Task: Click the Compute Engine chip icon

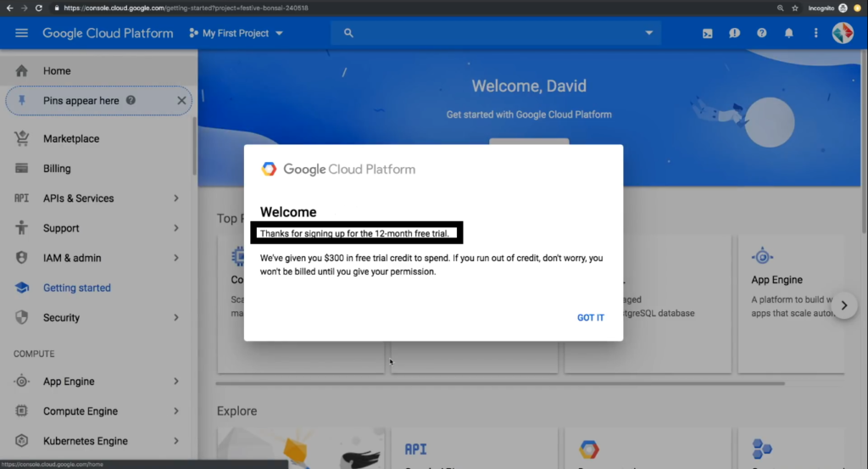Action: click(x=21, y=410)
